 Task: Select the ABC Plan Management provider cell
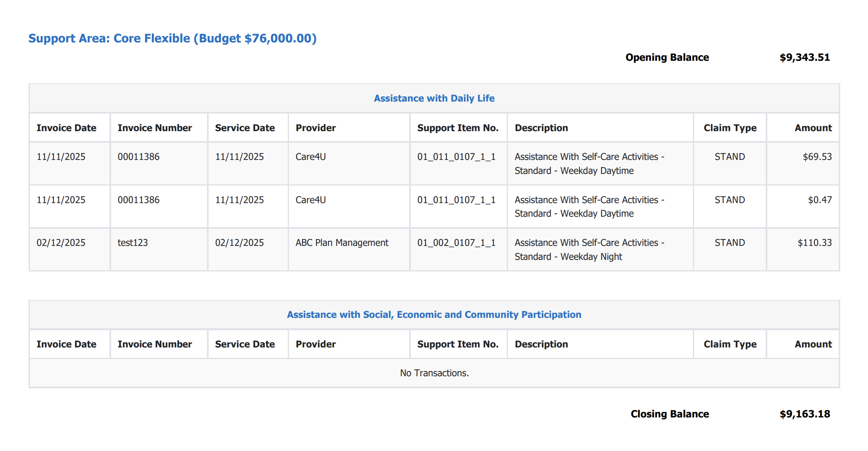tap(342, 243)
